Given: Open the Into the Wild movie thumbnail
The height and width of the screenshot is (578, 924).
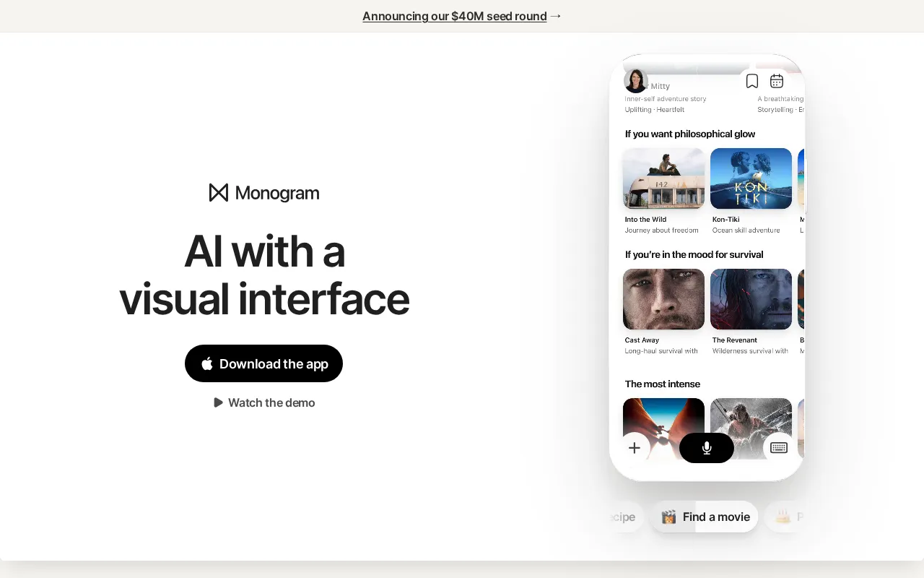Looking at the screenshot, I should 663,178.
